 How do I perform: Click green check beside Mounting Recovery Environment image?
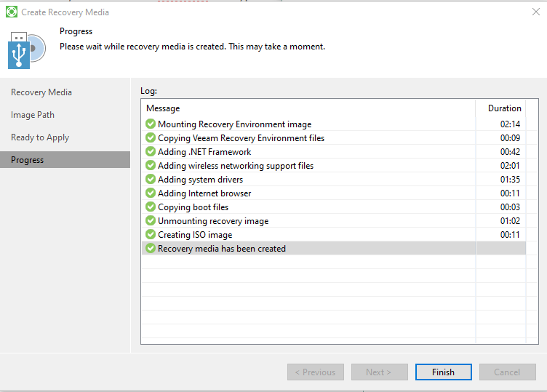151,124
